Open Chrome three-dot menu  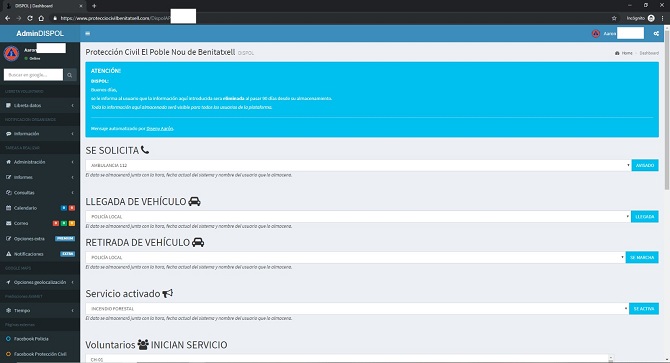662,18
